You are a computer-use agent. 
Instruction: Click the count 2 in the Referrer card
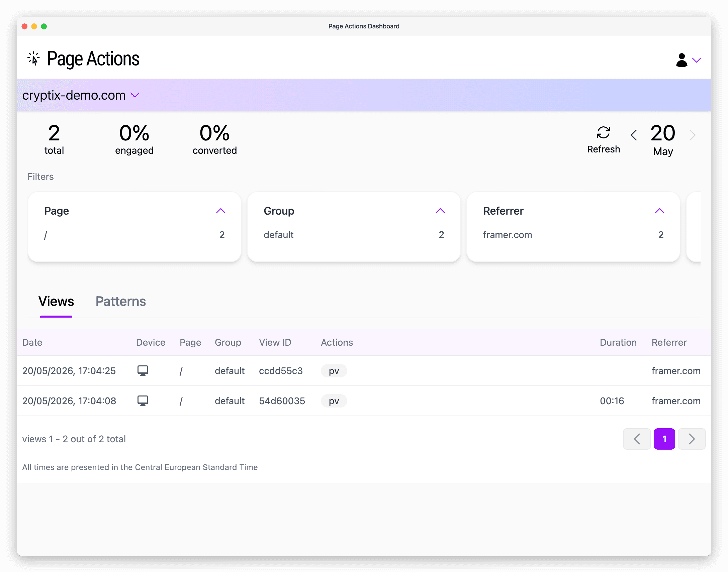661,235
